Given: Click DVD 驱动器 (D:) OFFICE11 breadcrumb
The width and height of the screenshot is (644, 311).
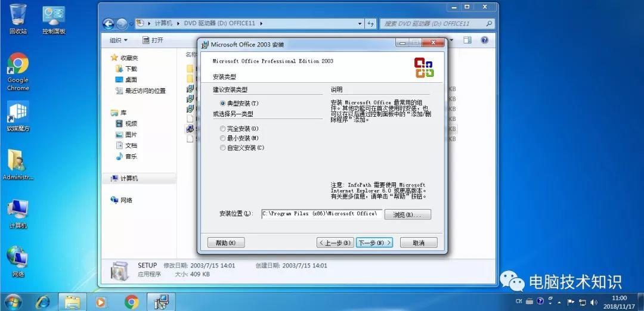Looking at the screenshot, I should coord(219,23).
